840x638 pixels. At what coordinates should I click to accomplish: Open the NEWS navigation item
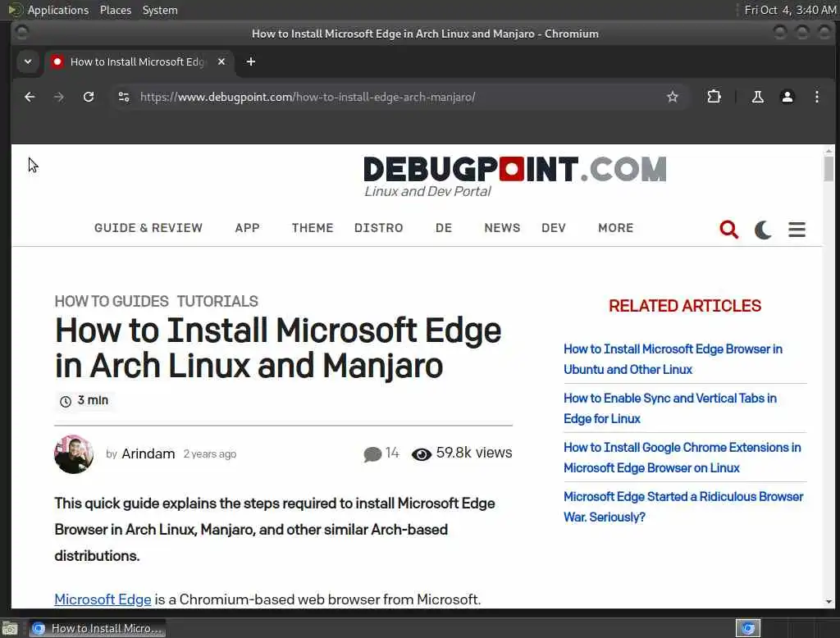coord(502,228)
